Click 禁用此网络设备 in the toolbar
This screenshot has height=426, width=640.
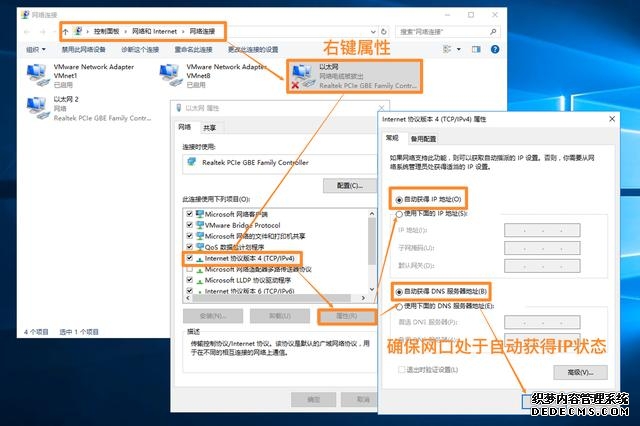click(84, 49)
